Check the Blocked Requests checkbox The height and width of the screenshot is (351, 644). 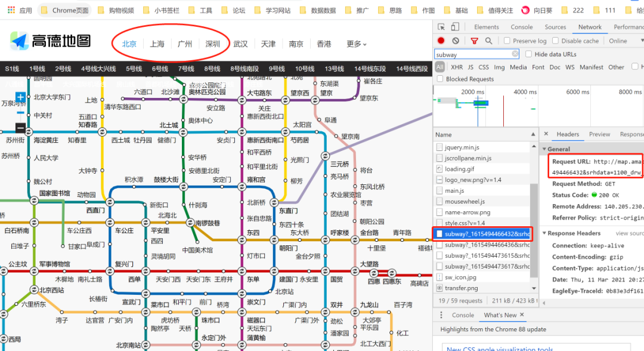(440, 79)
